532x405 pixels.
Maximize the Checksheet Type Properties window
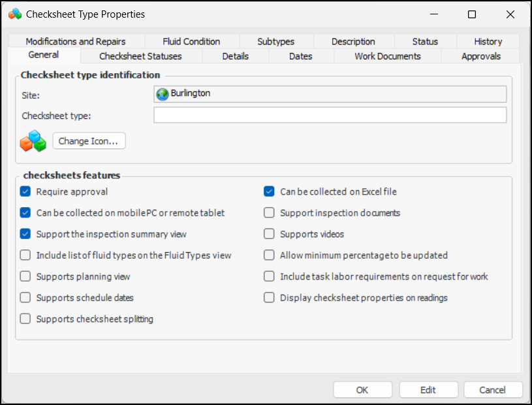[x=472, y=14]
